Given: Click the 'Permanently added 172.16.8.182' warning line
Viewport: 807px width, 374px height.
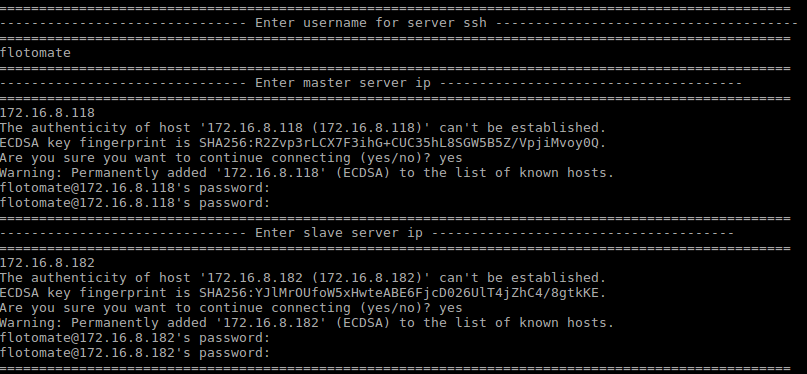Looking at the screenshot, I should [x=307, y=323].
